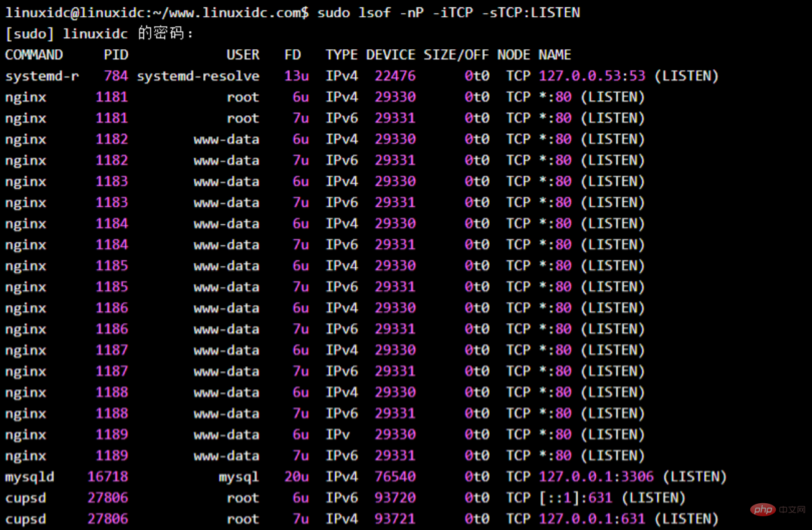The height and width of the screenshot is (530, 812).
Task: Click 'cupsd' in the IPv6 row
Action: [26, 498]
